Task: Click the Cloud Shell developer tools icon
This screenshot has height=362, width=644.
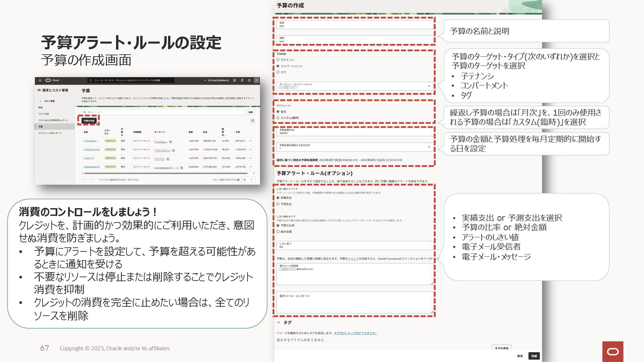Action: point(234,80)
